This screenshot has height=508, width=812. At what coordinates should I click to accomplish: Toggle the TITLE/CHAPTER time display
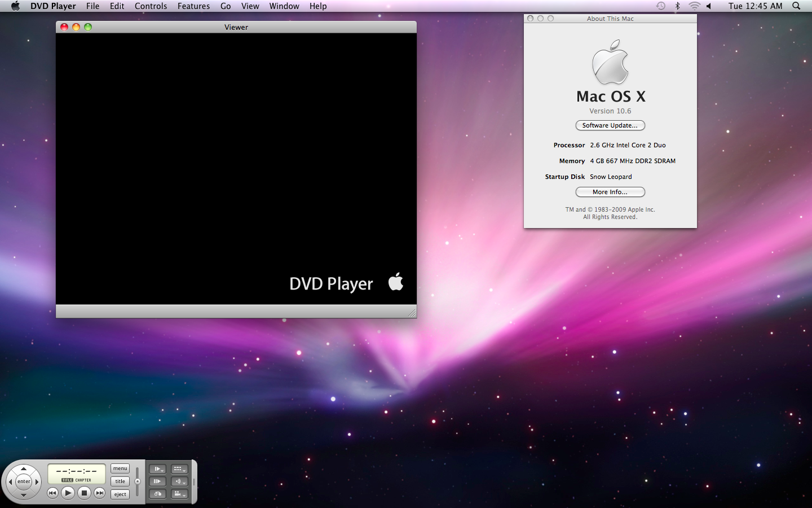point(77,480)
